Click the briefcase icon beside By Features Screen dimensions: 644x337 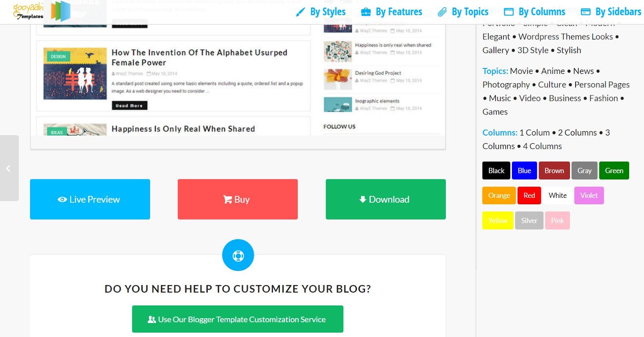(366, 12)
